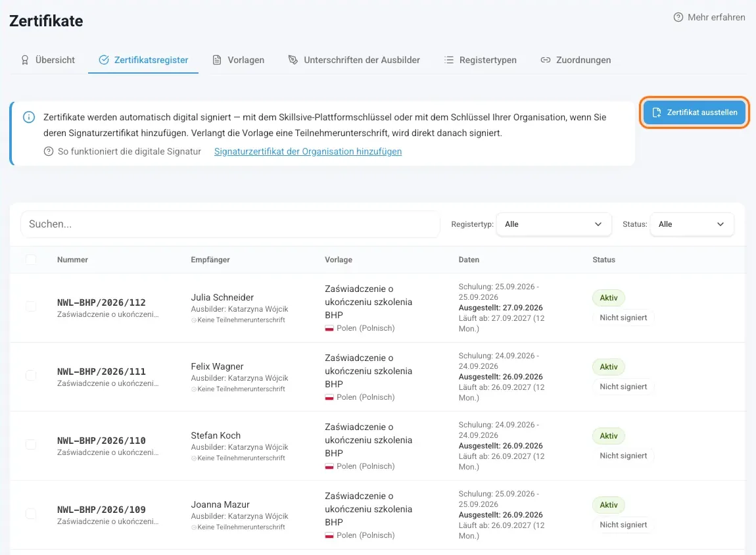
Task: Click certificate number NWL-BHP/2026/110
Action: click(x=101, y=440)
